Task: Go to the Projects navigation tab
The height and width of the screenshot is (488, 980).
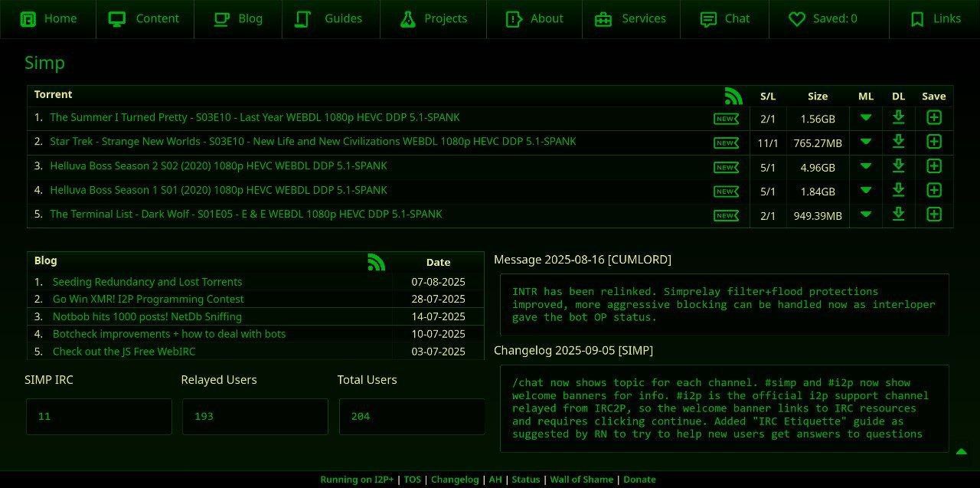Action: 433,19
